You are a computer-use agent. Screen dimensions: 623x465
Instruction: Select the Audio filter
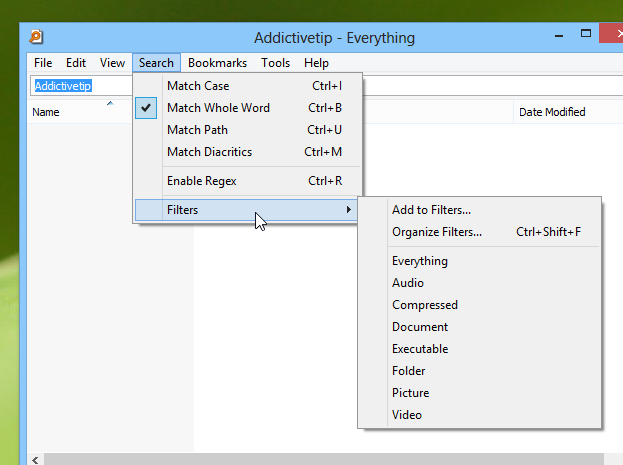(x=480, y=283)
